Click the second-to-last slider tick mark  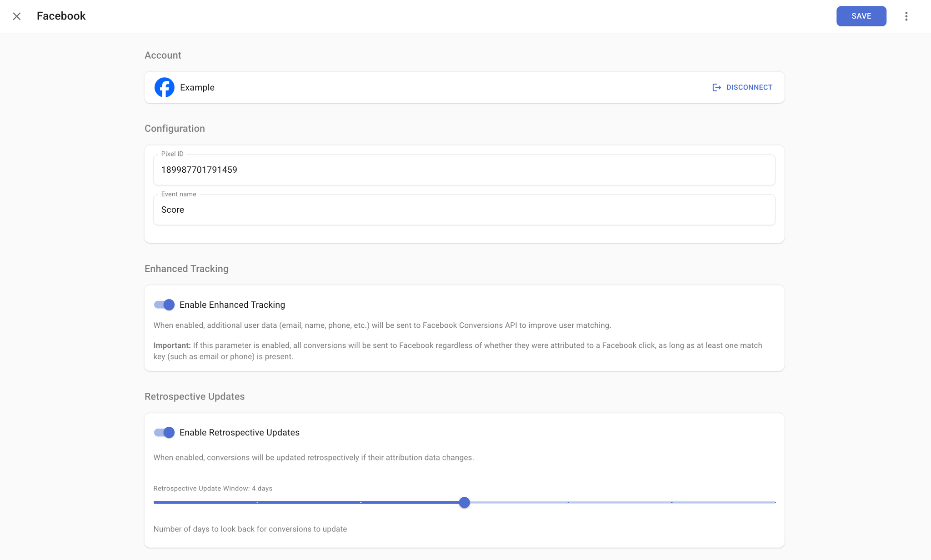(672, 502)
